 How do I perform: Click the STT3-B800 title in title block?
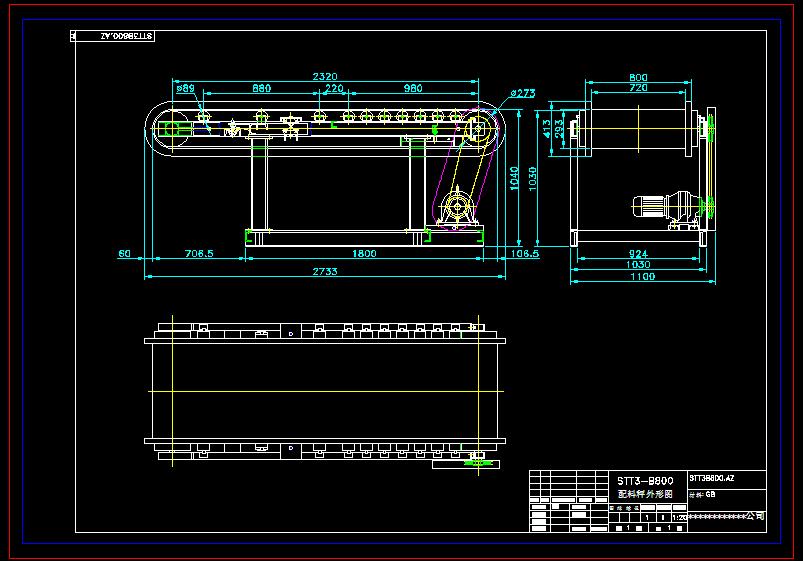tap(645, 481)
